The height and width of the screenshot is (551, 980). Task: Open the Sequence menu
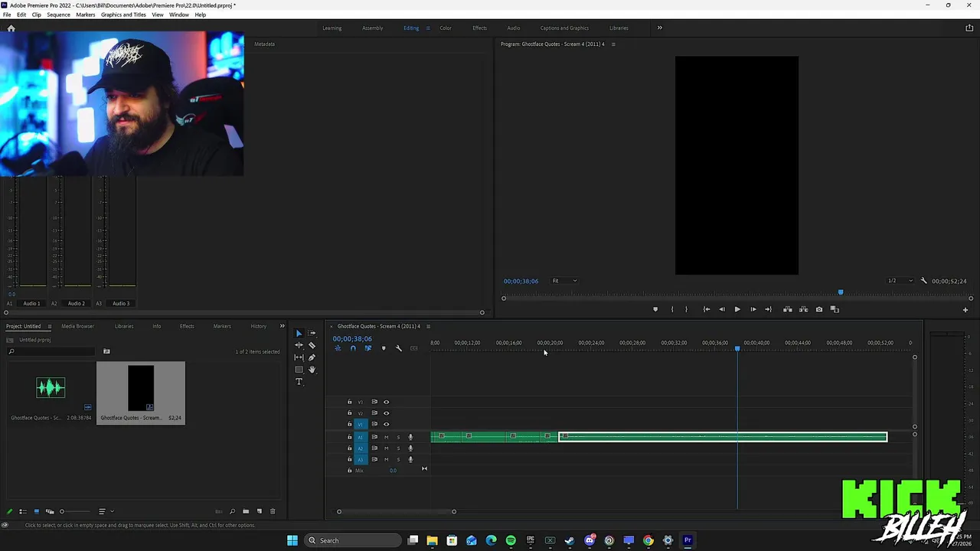click(x=58, y=15)
